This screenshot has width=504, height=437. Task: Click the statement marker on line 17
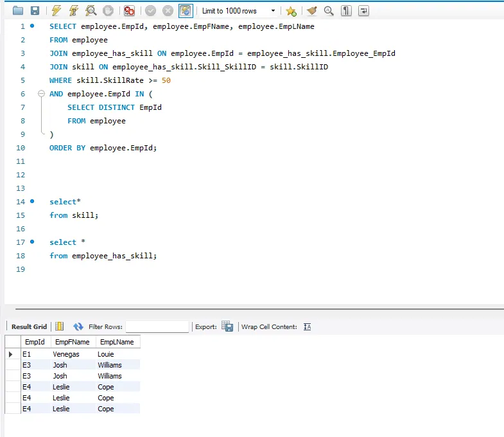click(32, 242)
